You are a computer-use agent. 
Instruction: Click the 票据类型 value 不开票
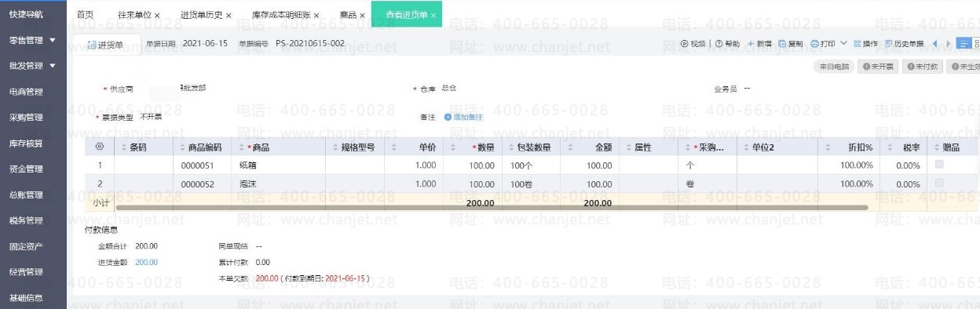(x=151, y=116)
